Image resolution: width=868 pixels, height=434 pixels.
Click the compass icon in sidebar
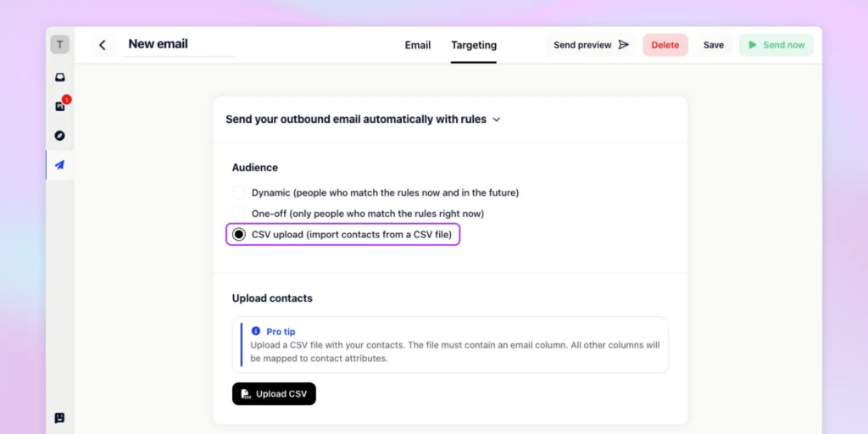pyautogui.click(x=60, y=136)
